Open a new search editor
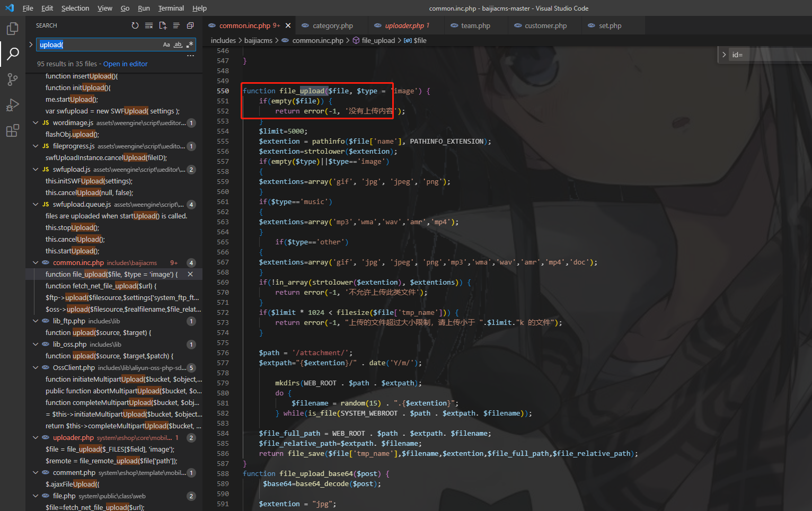The image size is (812, 511). pyautogui.click(x=163, y=25)
